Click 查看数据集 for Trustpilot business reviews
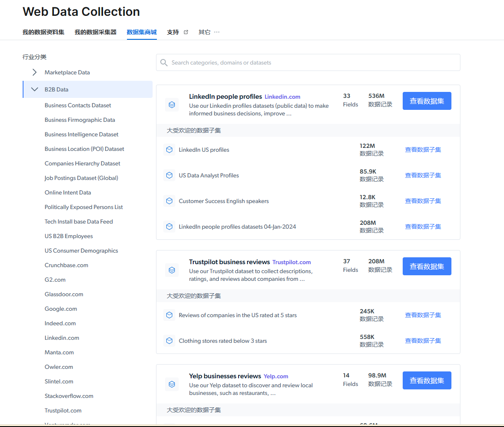Image resolution: width=504 pixels, height=427 pixels. [x=427, y=266]
